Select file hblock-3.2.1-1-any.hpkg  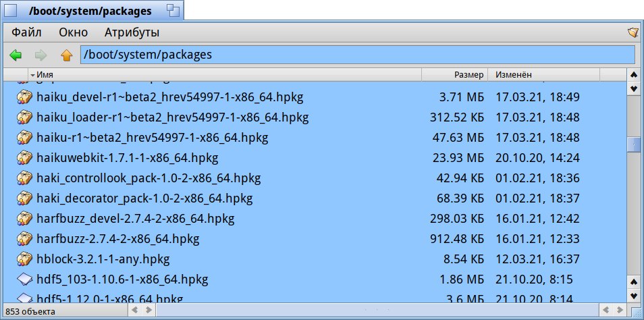(x=103, y=259)
